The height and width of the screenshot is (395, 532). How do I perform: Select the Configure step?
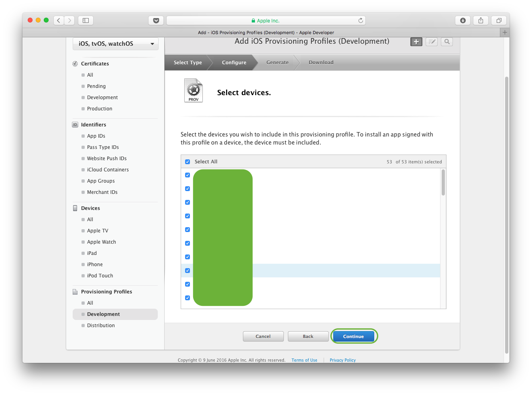tap(234, 62)
